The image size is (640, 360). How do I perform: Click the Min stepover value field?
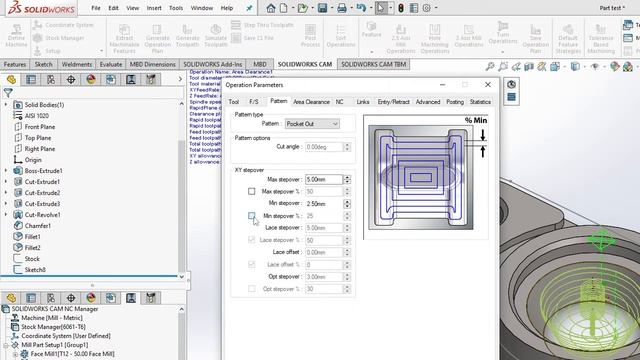point(324,203)
